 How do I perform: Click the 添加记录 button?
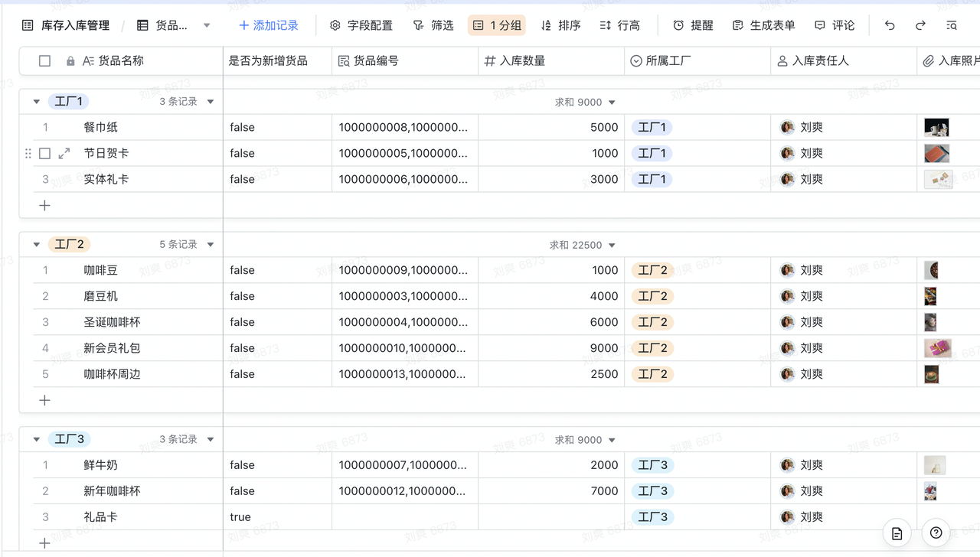tap(268, 25)
